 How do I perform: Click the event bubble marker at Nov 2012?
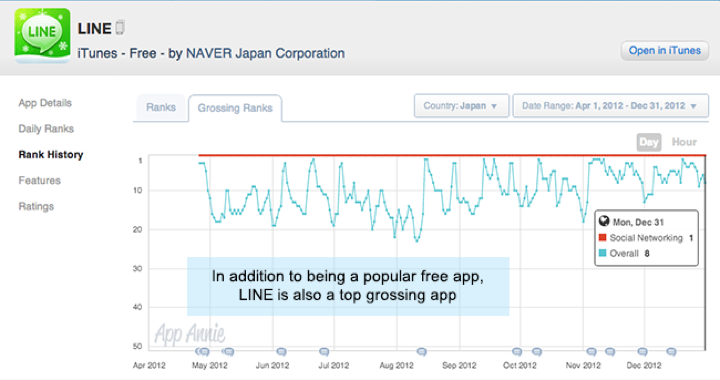tap(591, 352)
